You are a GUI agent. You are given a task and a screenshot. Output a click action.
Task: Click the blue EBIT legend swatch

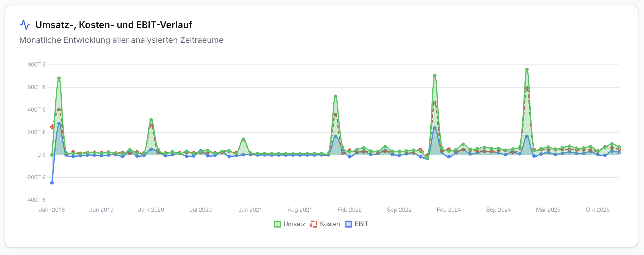pos(349,224)
